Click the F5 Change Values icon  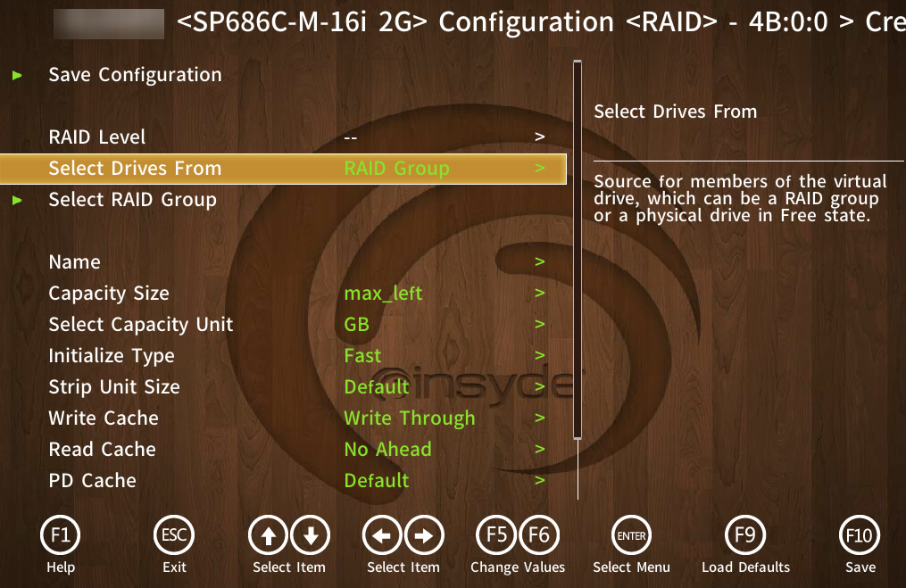pyautogui.click(x=496, y=535)
